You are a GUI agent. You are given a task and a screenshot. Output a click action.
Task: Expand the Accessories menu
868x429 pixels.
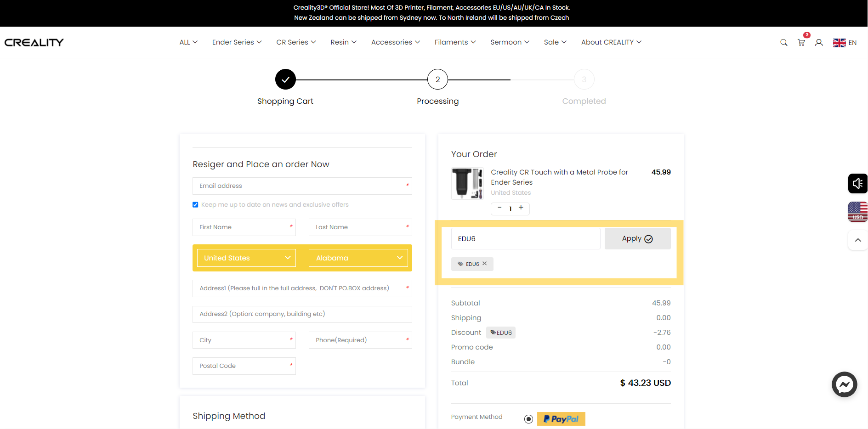[x=395, y=42]
